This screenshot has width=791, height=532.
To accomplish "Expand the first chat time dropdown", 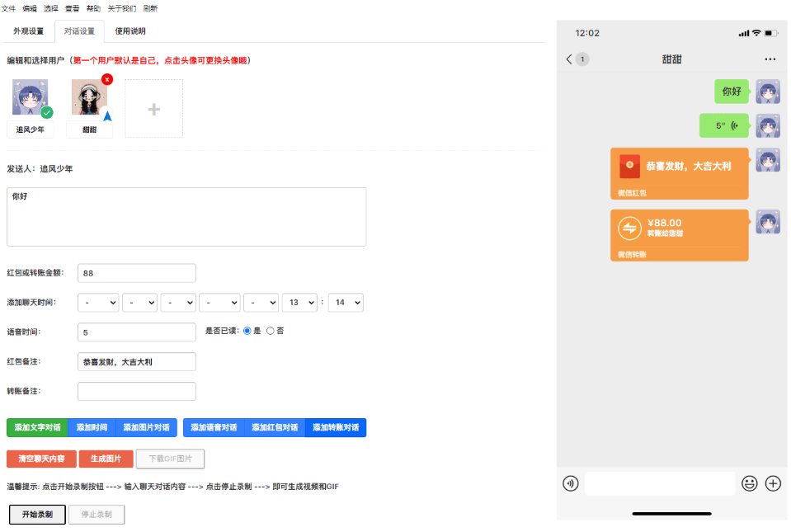I will click(98, 303).
